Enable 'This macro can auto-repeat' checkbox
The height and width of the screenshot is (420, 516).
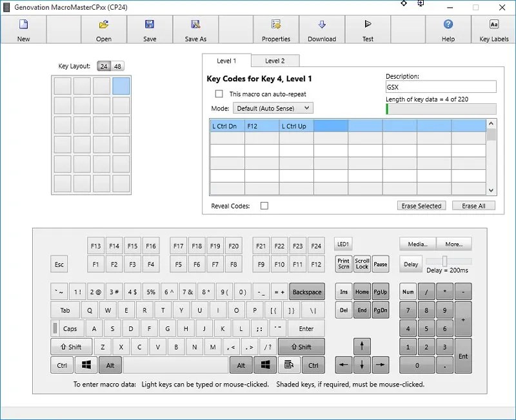click(219, 94)
